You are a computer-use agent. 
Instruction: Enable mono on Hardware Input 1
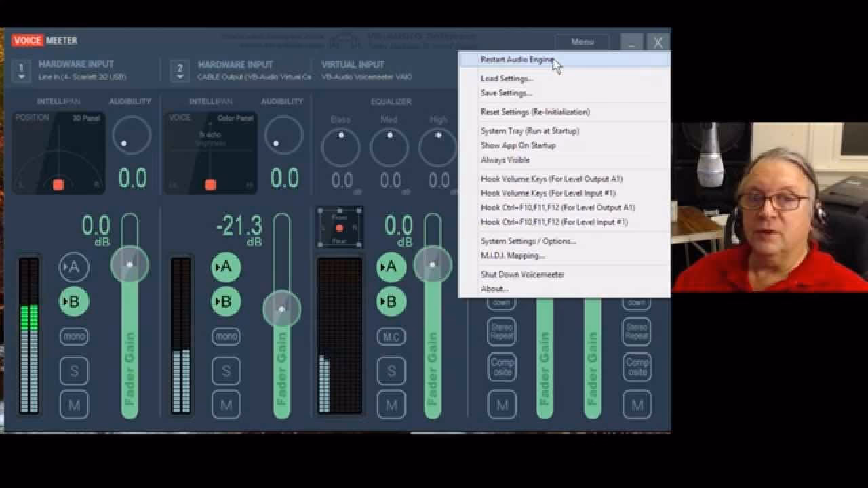(x=74, y=336)
